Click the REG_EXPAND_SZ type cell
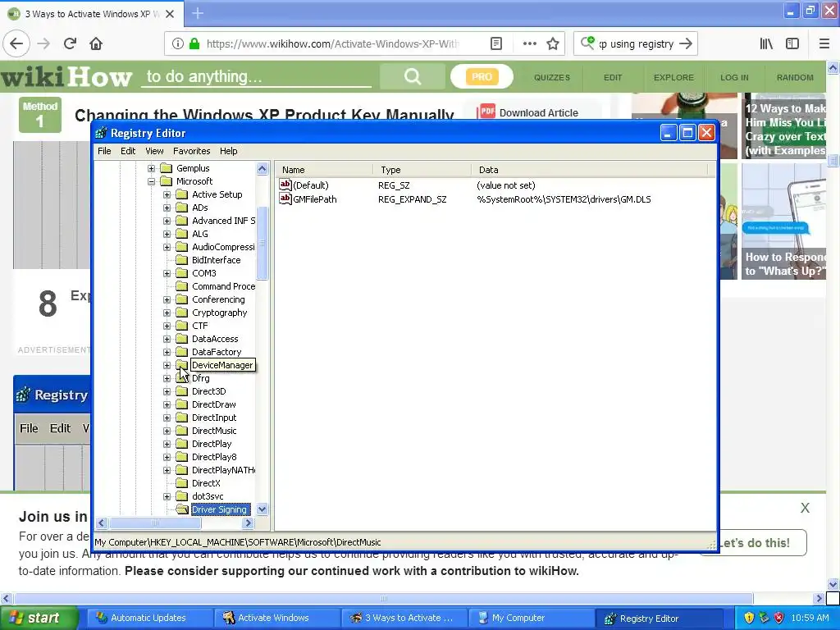Screen dimensions: 840x630 tap(412, 199)
